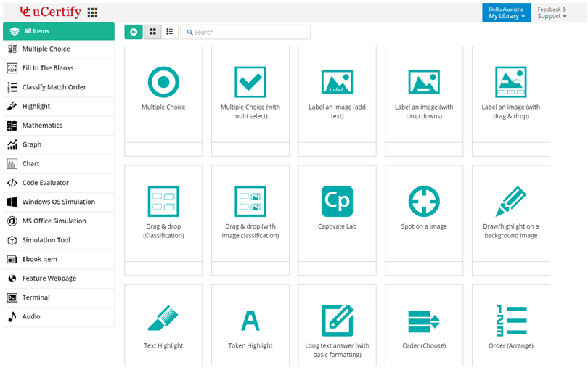Open the apps grid icon beside uCertify
This screenshot has height=370, width=588.
(92, 13)
